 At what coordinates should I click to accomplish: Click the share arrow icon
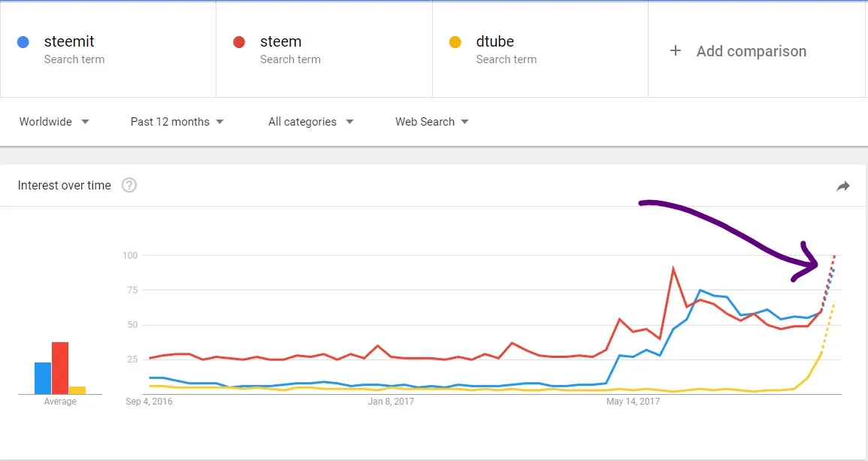coord(842,187)
